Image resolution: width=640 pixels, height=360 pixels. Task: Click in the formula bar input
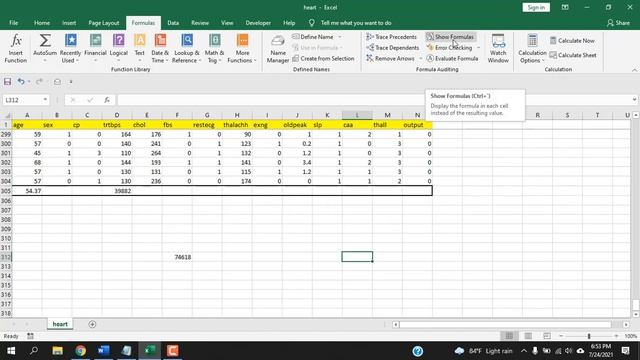pos(374,100)
